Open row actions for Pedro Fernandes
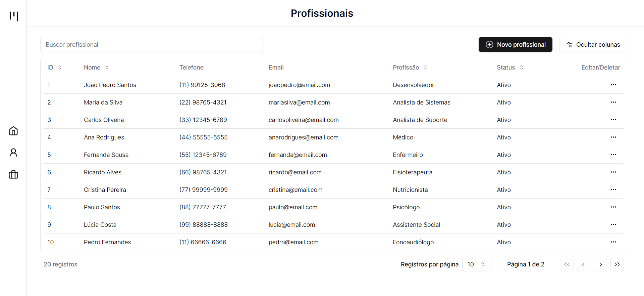This screenshot has width=644, height=296. [x=614, y=242]
